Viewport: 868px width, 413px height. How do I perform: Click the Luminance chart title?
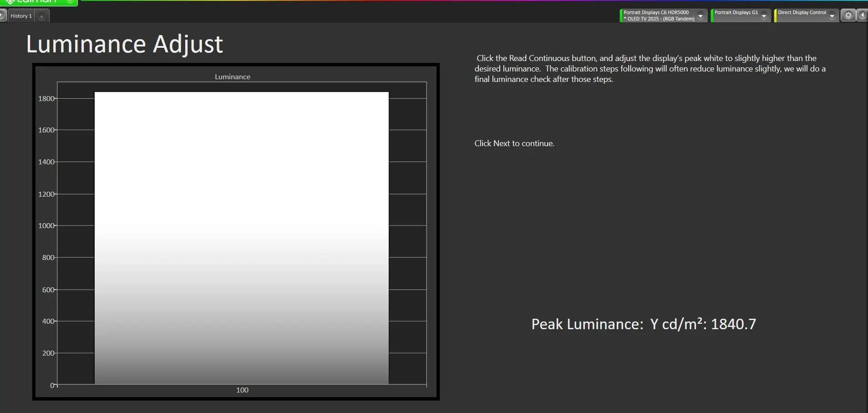click(232, 77)
